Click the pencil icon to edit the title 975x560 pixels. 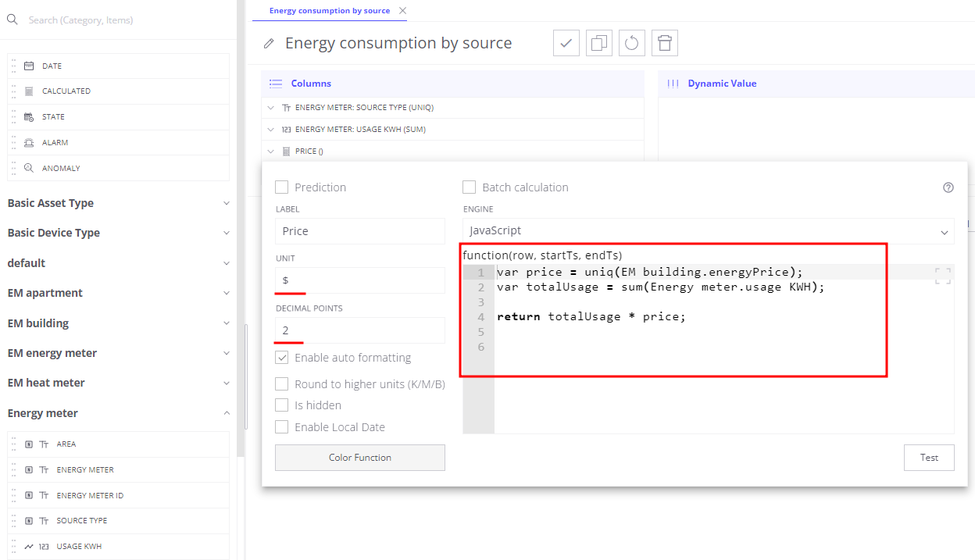point(269,44)
